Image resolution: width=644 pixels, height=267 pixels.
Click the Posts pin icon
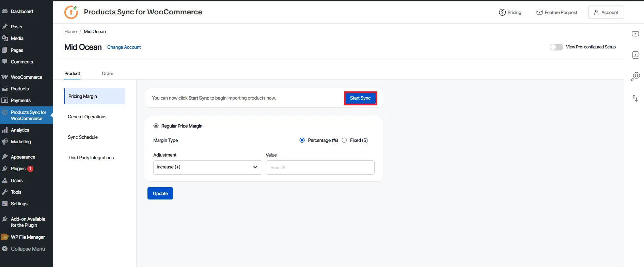pyautogui.click(x=5, y=27)
